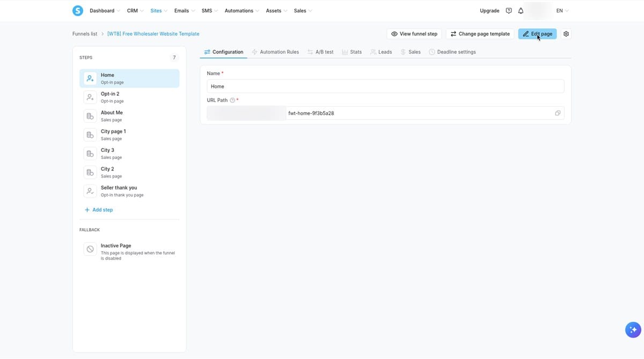Expand the Sites dropdown menu
Viewport: 644px width, 359px height.
pos(159,11)
